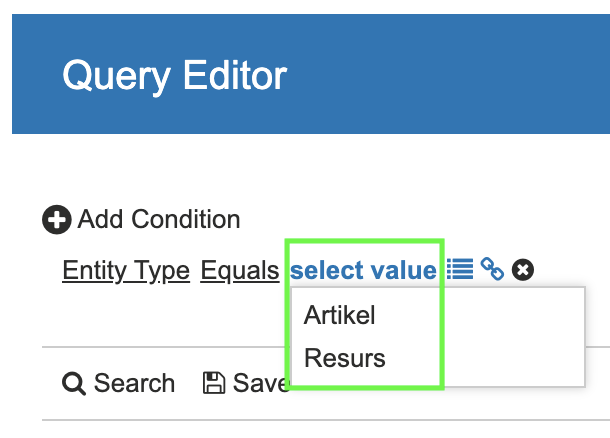Click the Query Editor title text

tap(174, 75)
